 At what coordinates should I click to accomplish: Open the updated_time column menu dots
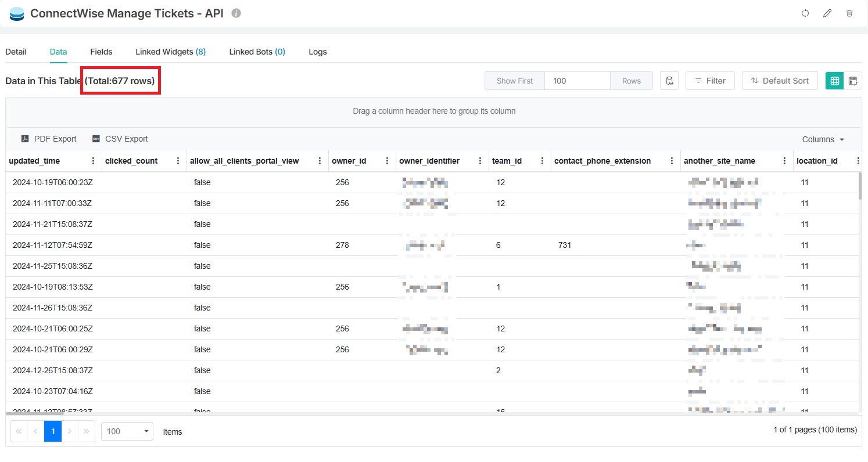(x=94, y=161)
